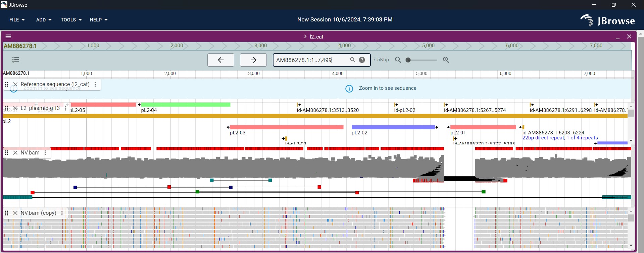Click the zoom in magnifier icon
This screenshot has width=644, height=253.
click(x=446, y=60)
